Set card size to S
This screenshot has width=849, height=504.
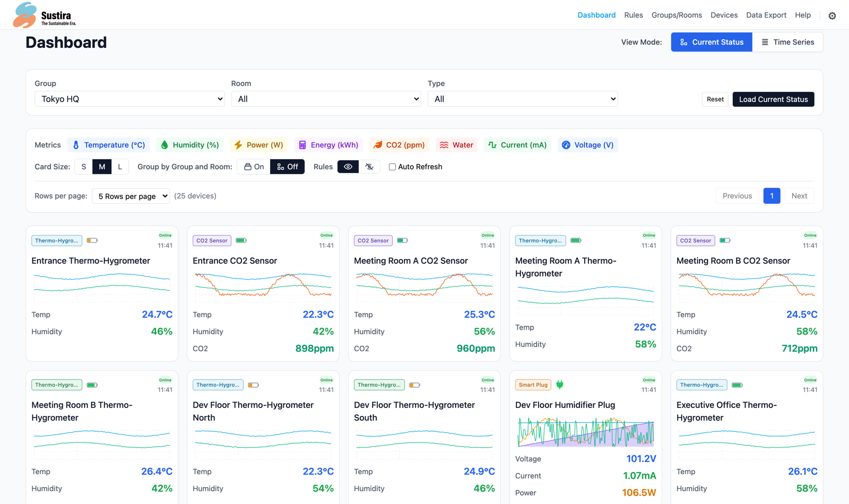[83, 167]
